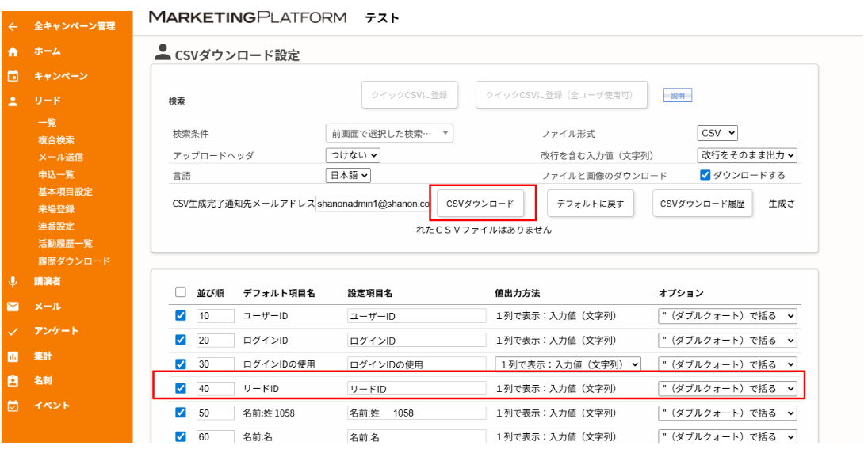Toggle the select-all checkbox in table header
This screenshot has width=868, height=457.
(181, 292)
